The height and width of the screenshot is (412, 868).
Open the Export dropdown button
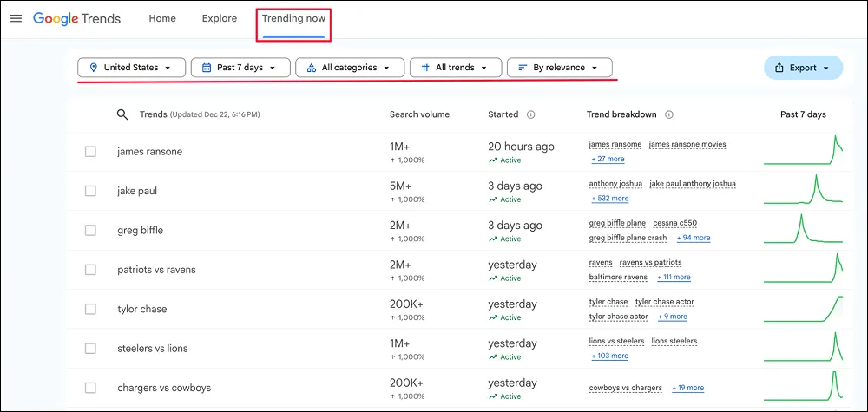point(803,68)
